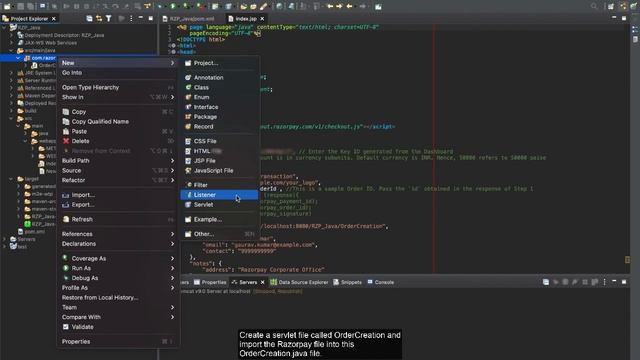
Task: Switch to the Console tab
Action: click(380, 282)
